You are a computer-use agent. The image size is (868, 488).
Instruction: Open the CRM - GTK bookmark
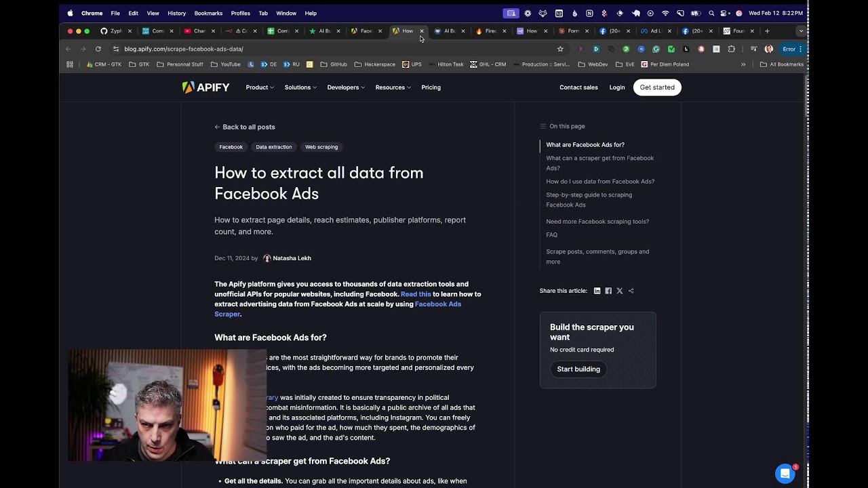coord(103,64)
